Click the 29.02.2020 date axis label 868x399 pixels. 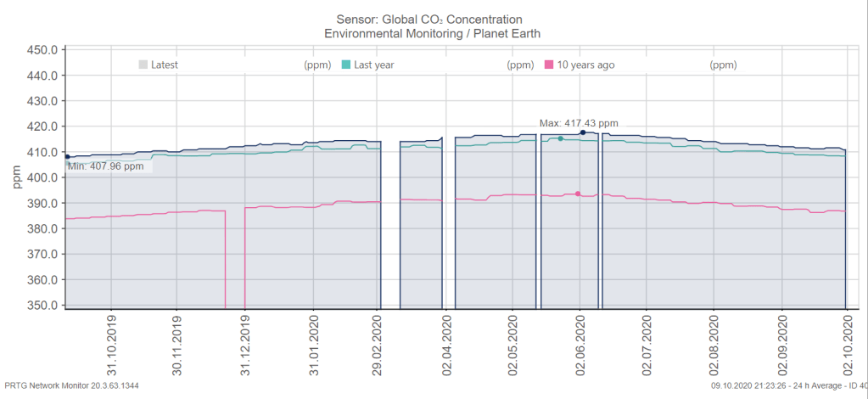(x=378, y=347)
